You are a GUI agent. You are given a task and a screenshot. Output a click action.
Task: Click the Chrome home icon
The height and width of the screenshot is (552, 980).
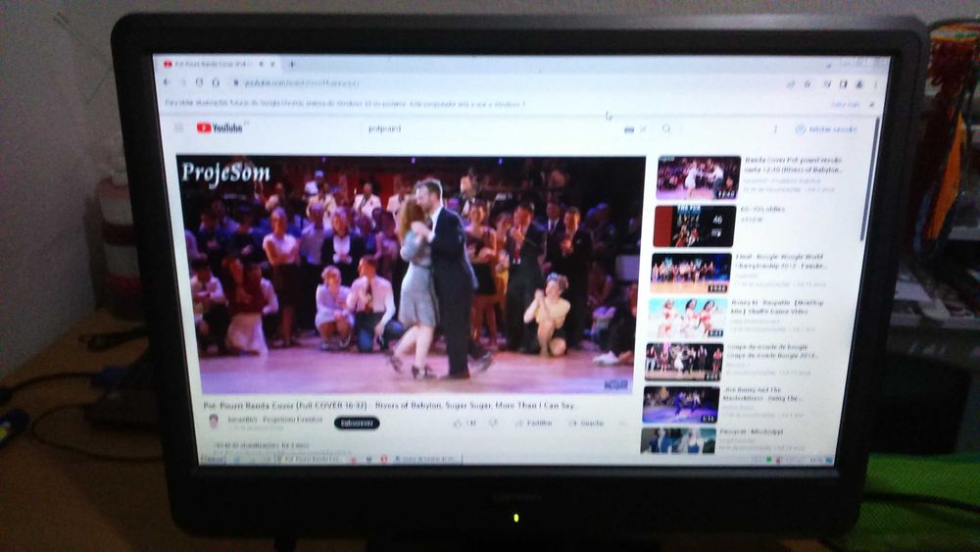tap(216, 82)
